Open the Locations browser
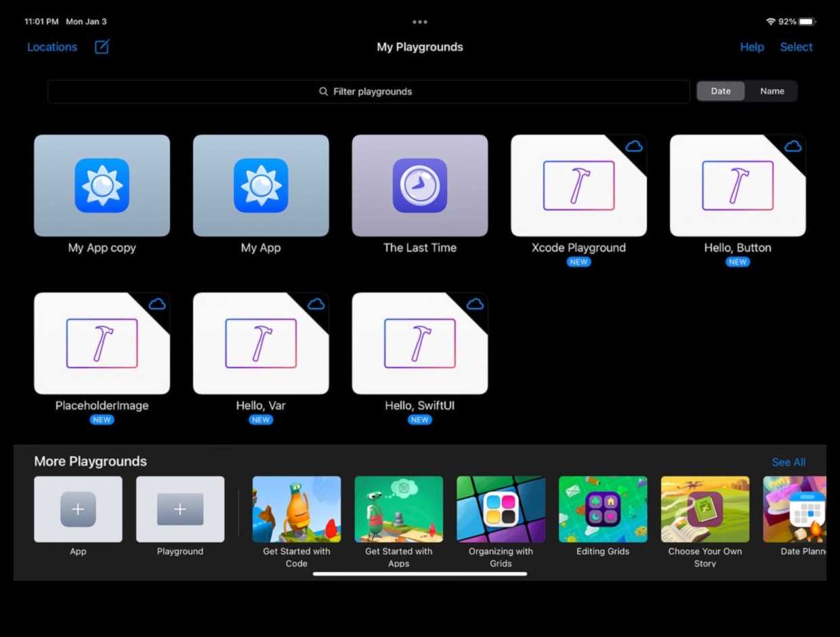The image size is (840, 637). click(52, 47)
